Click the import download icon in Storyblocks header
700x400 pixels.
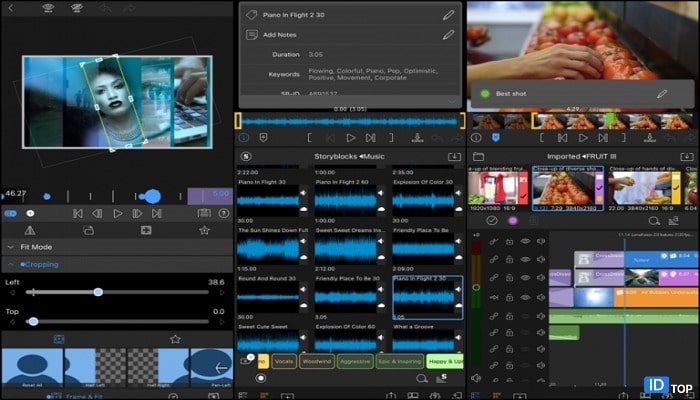coord(454,157)
